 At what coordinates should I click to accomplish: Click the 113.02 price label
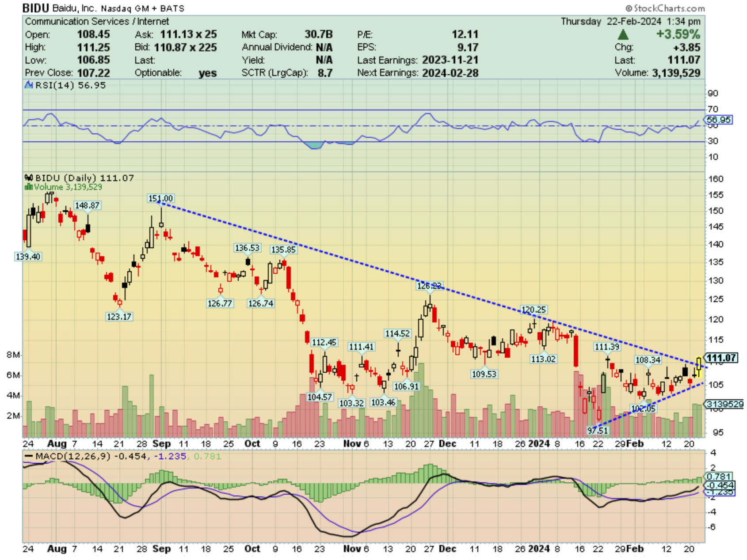click(x=543, y=359)
